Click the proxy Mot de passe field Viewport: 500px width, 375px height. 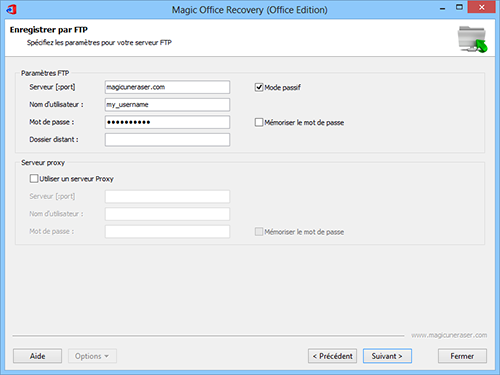click(167, 231)
